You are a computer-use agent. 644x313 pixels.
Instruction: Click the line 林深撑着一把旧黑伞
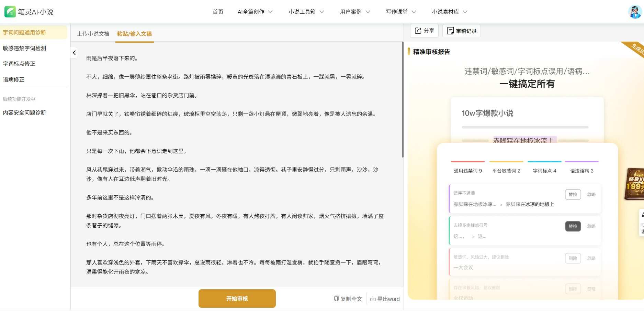[x=143, y=95]
